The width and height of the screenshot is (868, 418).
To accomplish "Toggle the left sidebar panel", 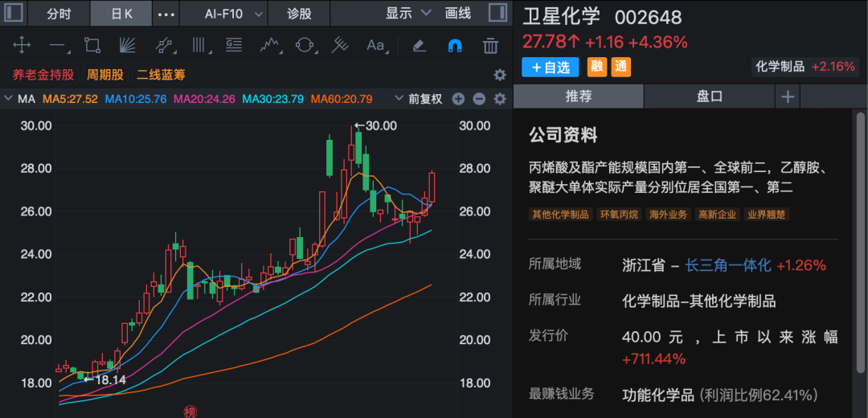I will (x=14, y=14).
